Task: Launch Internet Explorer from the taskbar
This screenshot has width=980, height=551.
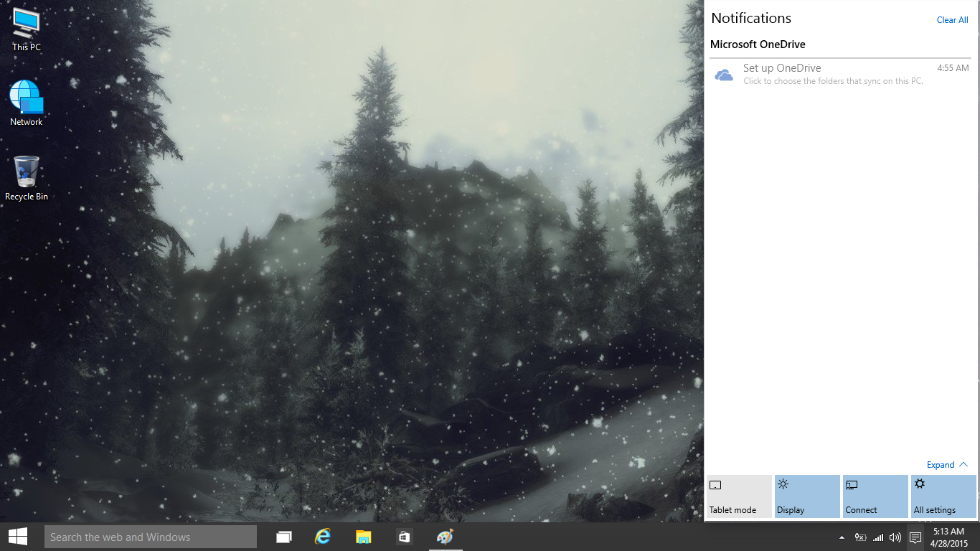Action: coord(324,537)
